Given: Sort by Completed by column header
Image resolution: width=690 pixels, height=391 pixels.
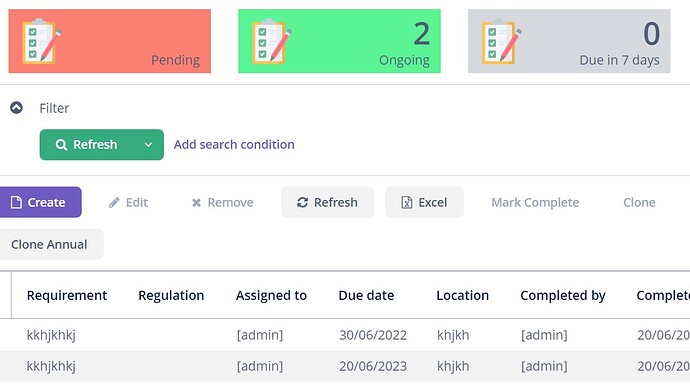Looking at the screenshot, I should click(x=563, y=296).
